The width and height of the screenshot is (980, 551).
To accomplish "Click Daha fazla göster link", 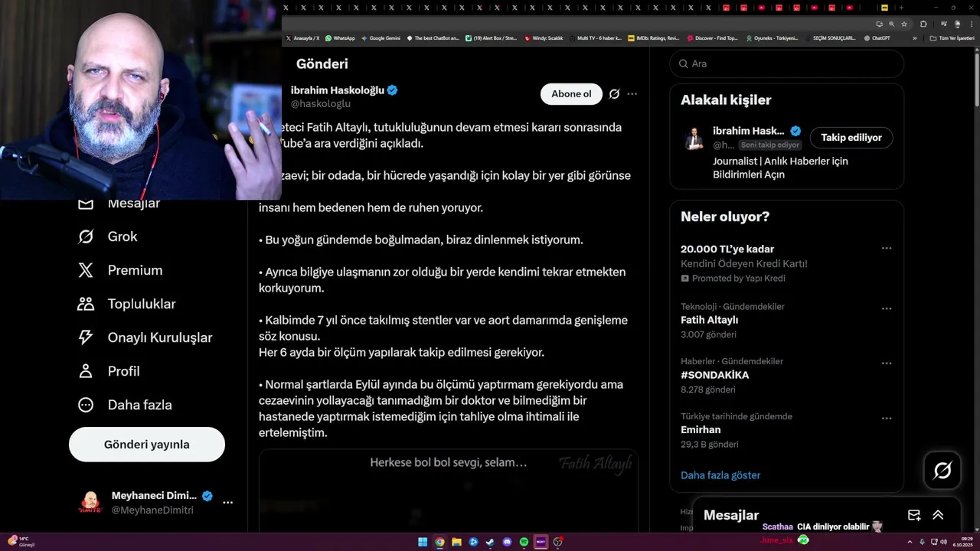I will (x=720, y=475).
